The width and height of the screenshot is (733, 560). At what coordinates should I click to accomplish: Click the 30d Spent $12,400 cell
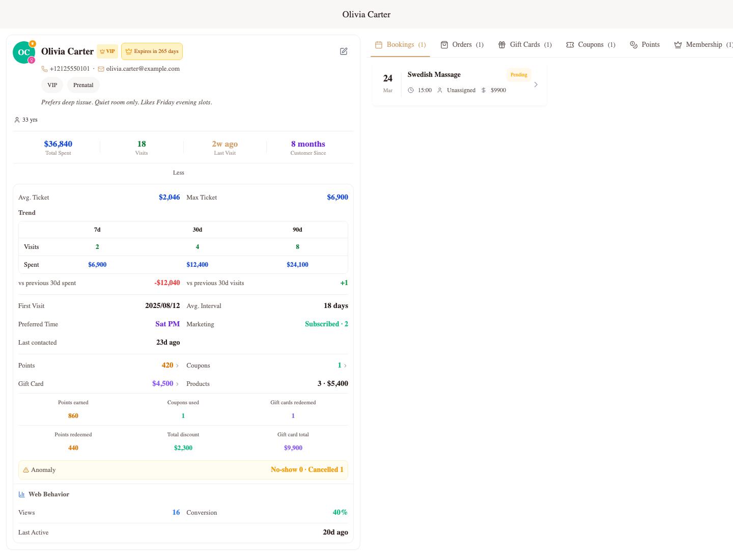(198, 265)
